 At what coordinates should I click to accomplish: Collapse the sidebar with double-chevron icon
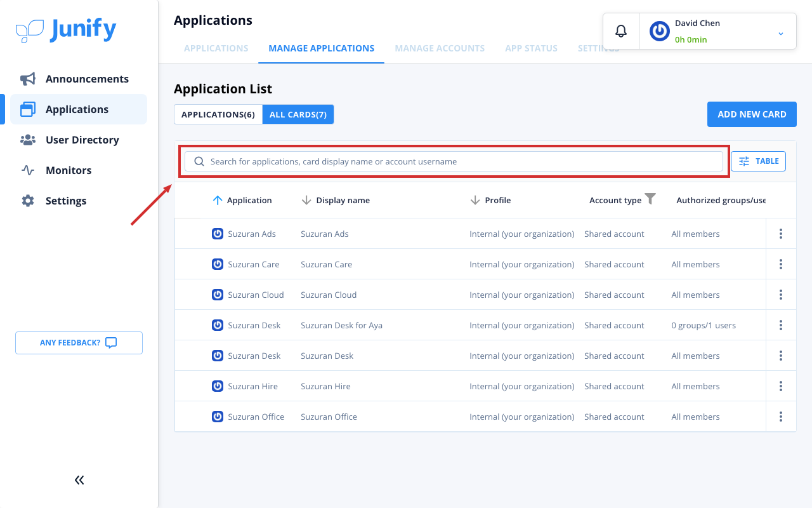click(79, 480)
